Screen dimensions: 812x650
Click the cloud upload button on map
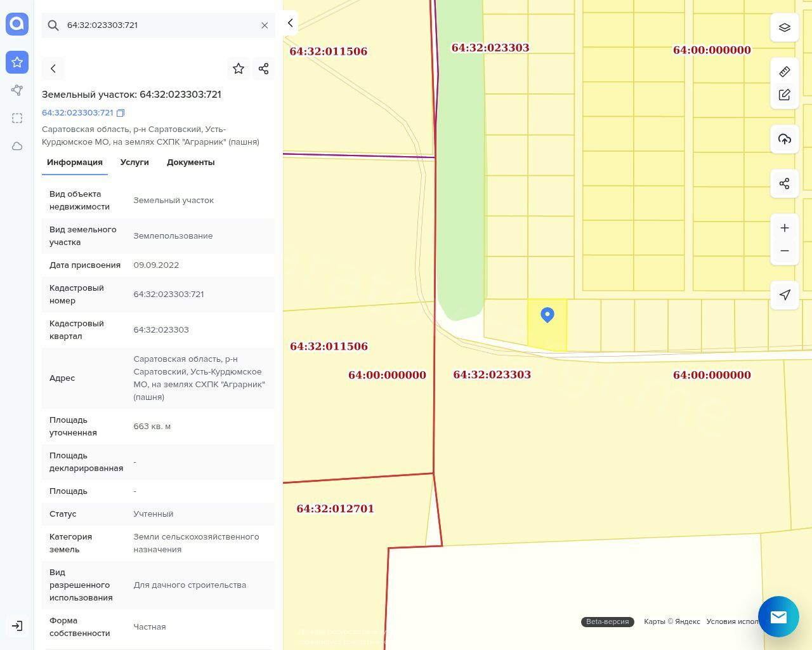[785, 139]
